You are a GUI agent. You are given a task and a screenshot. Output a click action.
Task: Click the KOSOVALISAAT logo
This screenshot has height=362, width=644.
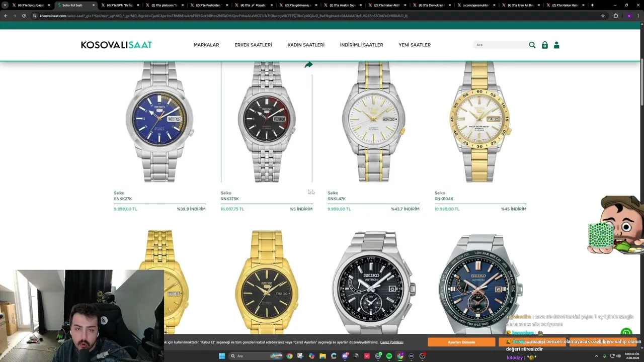[x=116, y=45]
